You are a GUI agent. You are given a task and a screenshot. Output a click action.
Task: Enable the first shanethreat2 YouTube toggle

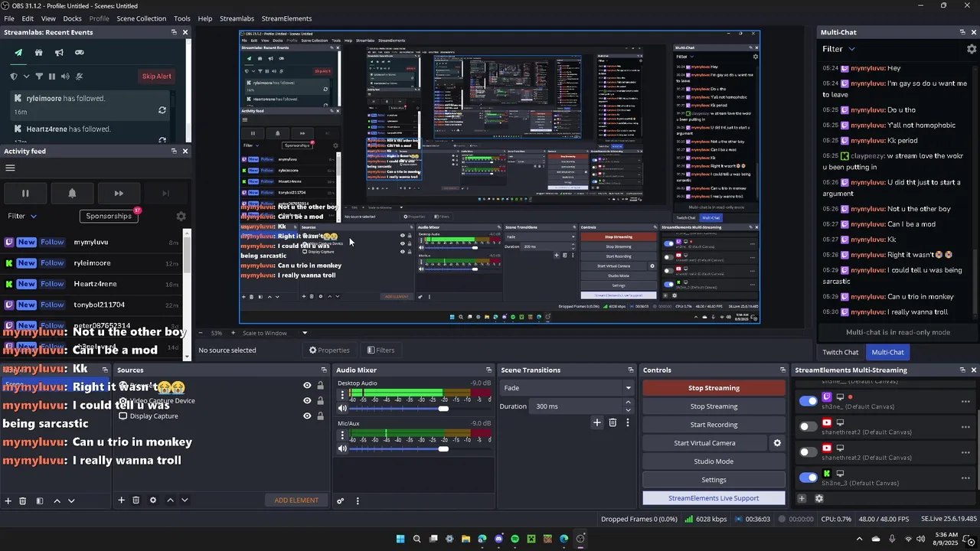pyautogui.click(x=808, y=427)
